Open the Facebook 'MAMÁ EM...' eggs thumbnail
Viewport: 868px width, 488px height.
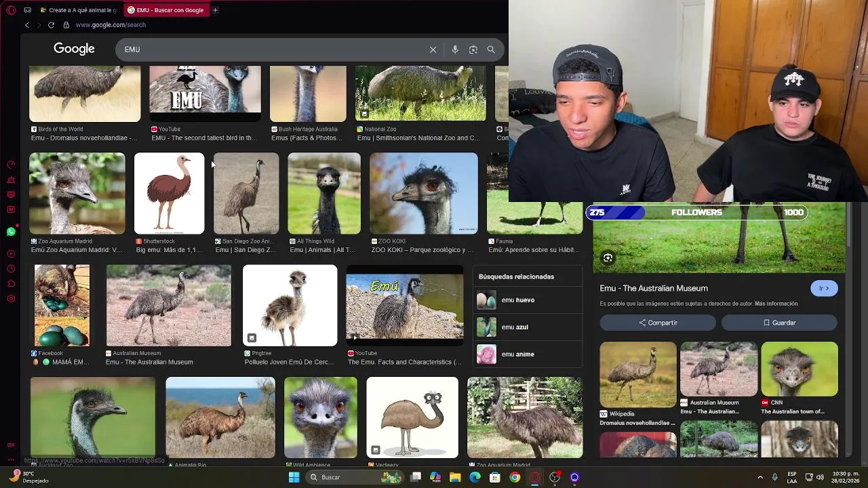[x=62, y=305]
